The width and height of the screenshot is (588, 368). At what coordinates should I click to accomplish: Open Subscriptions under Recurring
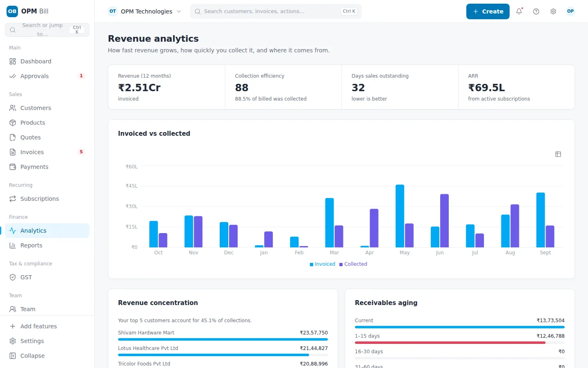pyautogui.click(x=47, y=199)
